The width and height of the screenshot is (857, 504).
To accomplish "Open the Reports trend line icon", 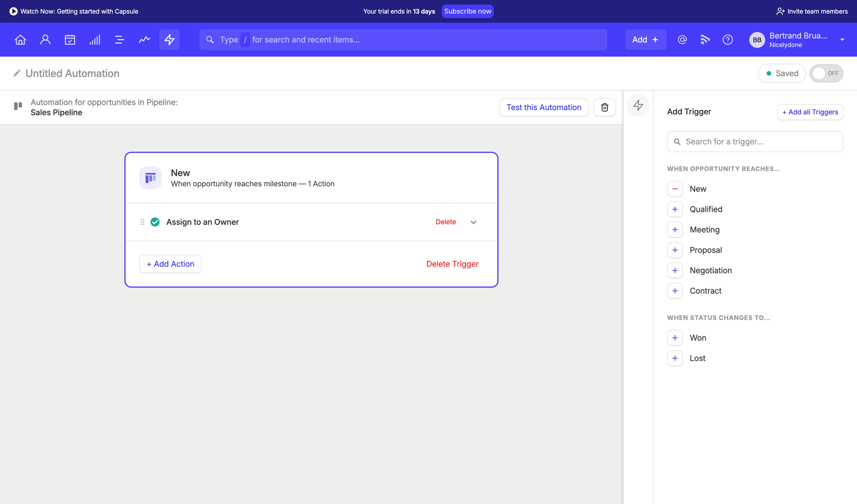I will pyautogui.click(x=144, y=40).
